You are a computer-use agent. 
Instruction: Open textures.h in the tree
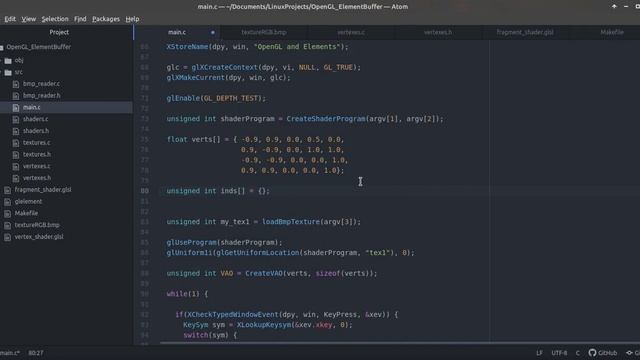[x=37, y=154]
